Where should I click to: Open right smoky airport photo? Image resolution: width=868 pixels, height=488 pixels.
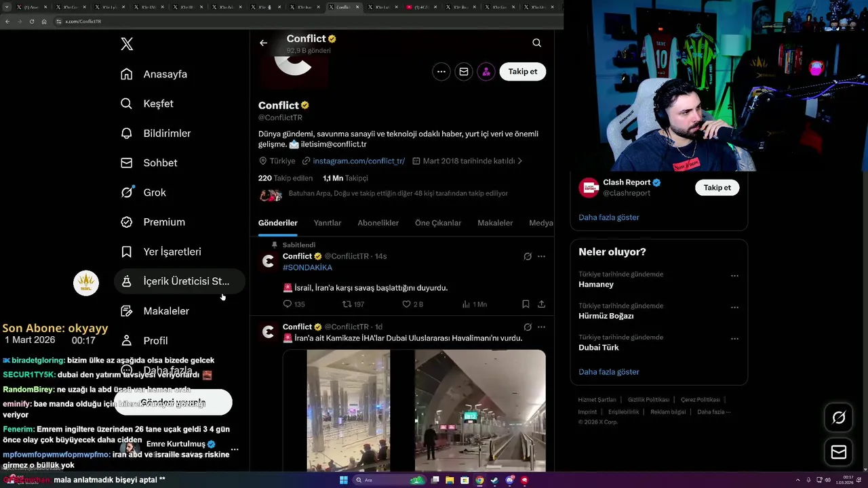pyautogui.click(x=480, y=410)
